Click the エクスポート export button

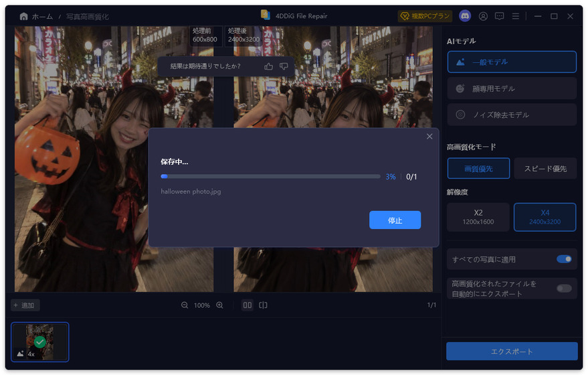click(x=512, y=352)
